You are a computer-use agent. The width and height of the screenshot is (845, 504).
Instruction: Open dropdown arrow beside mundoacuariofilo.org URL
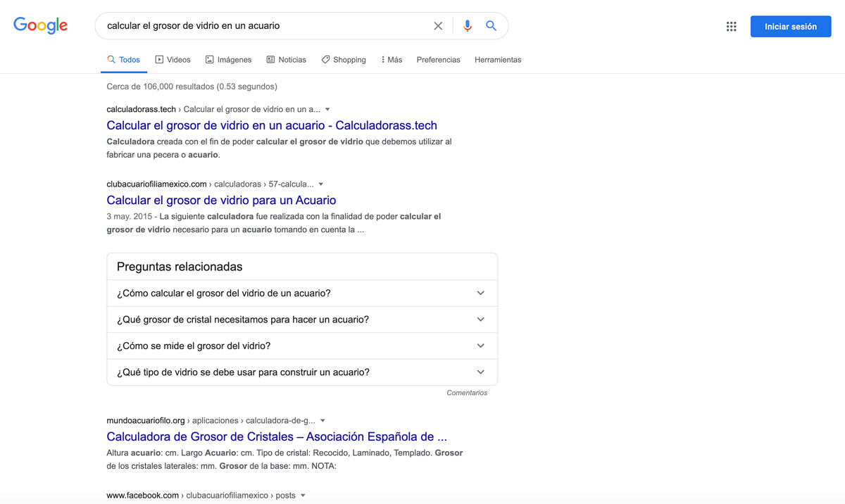(x=323, y=421)
